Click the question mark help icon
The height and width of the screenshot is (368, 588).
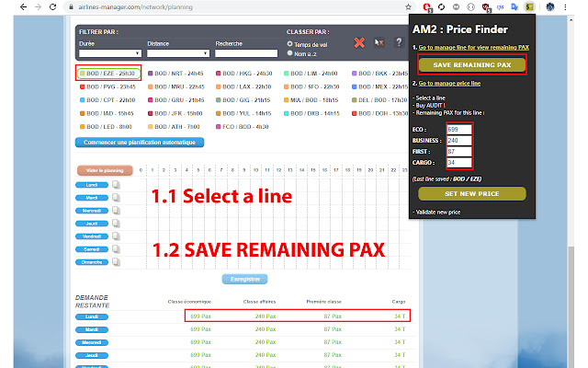click(x=399, y=42)
